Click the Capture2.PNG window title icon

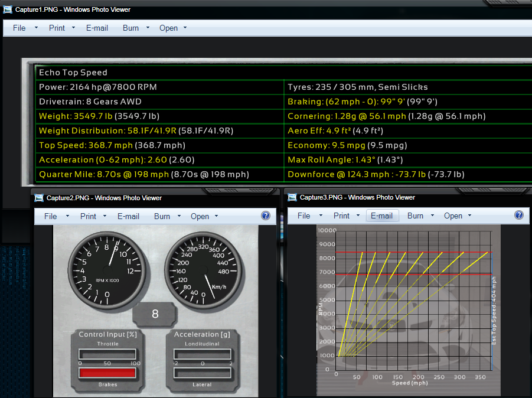pos(39,198)
